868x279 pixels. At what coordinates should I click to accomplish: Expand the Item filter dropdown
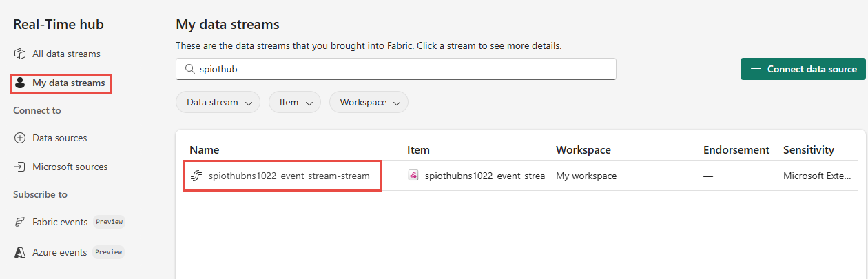click(295, 102)
